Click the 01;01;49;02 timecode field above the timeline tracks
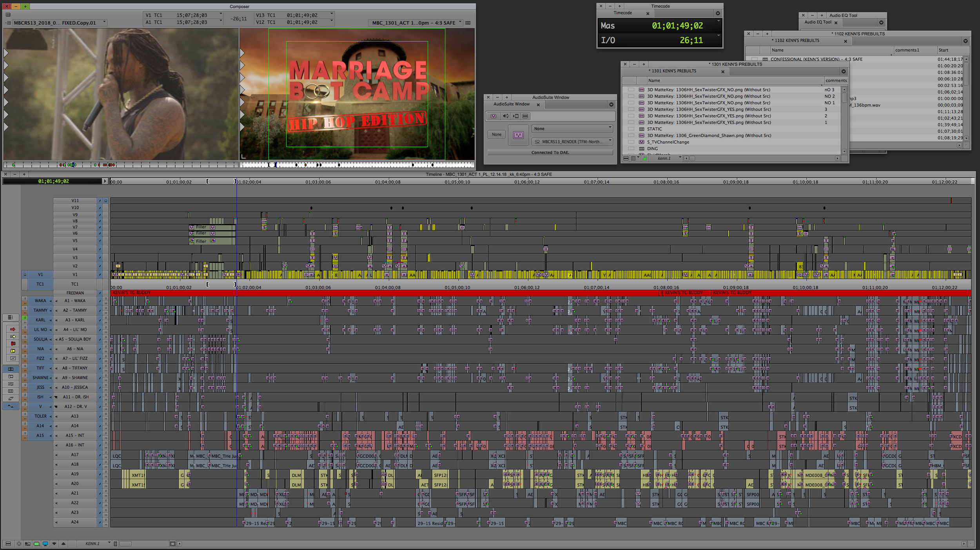This screenshot has height=550, width=980. 53,181
